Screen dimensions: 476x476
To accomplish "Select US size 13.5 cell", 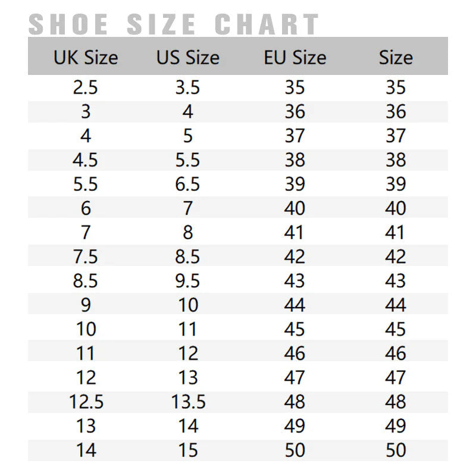I will pos(188,402).
